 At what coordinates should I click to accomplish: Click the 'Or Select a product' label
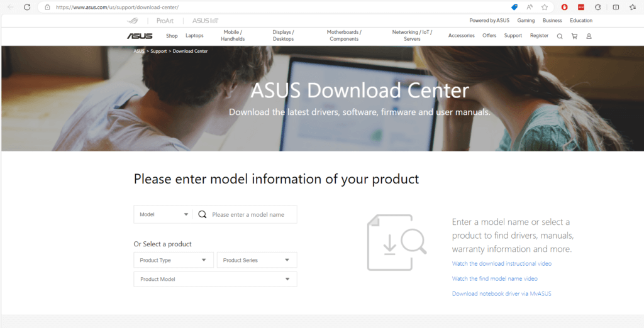163,244
